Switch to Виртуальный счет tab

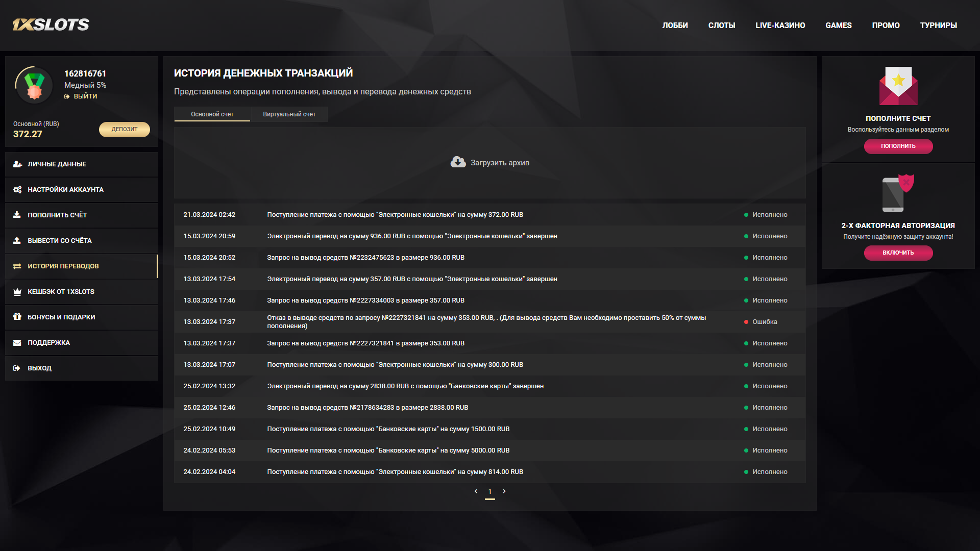coord(289,114)
